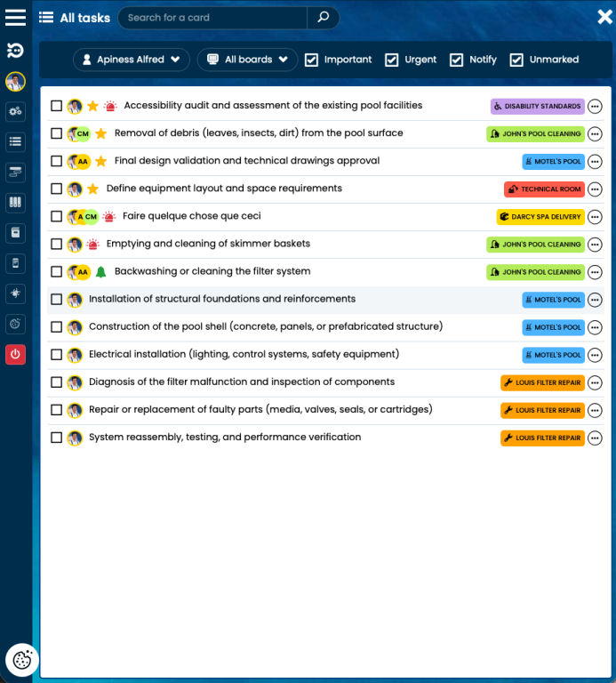Click the Search for a card field

[x=213, y=18]
